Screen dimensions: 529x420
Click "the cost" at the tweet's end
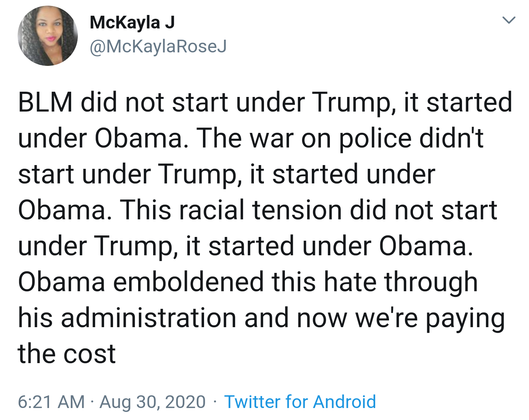pyautogui.click(x=67, y=354)
